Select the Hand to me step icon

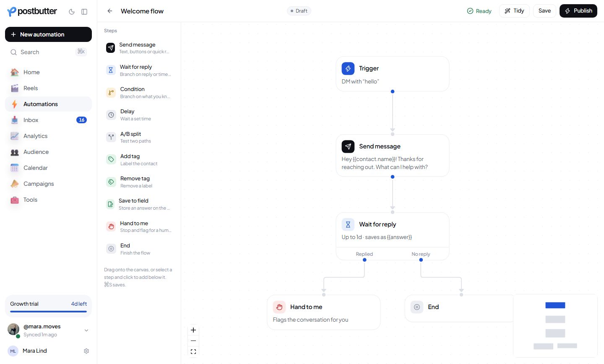tap(111, 226)
